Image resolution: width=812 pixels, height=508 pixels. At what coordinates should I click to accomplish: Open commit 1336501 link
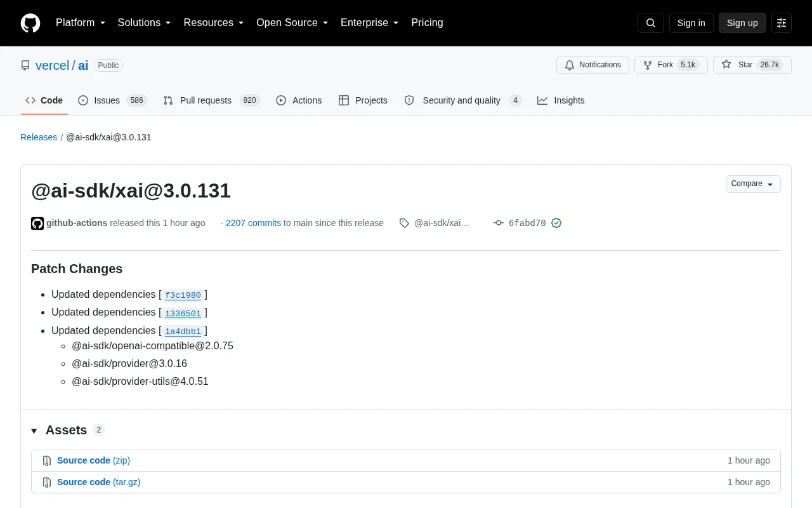coord(183,313)
